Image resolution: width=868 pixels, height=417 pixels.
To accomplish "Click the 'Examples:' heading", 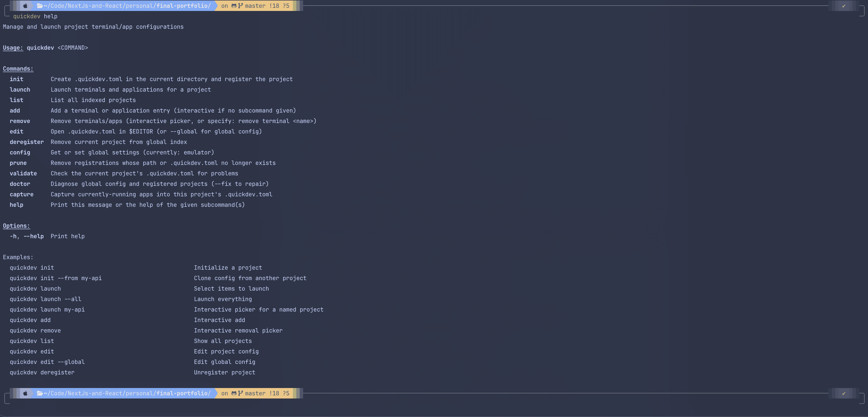I will coord(18,257).
